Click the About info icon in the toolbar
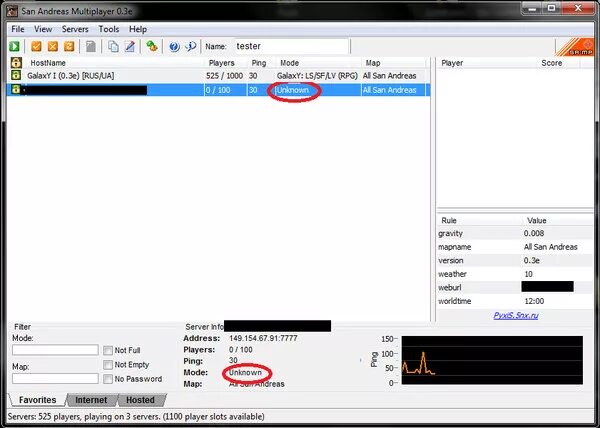The image size is (600, 428). pos(191,46)
